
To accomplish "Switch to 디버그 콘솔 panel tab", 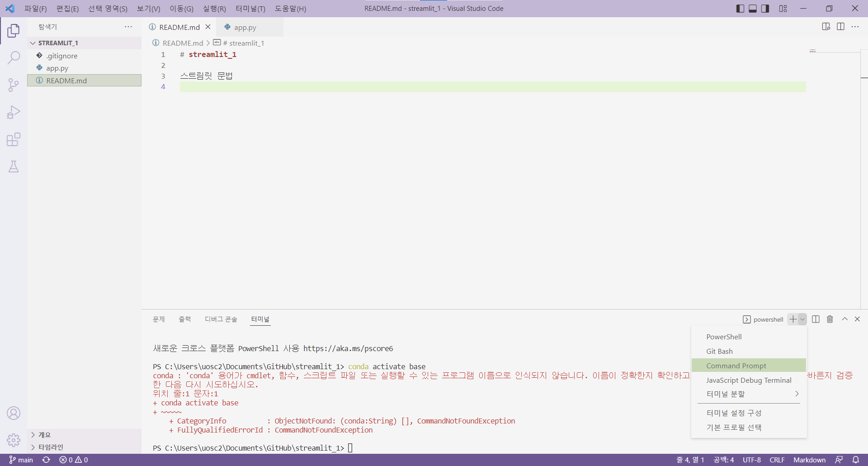I will click(x=221, y=319).
